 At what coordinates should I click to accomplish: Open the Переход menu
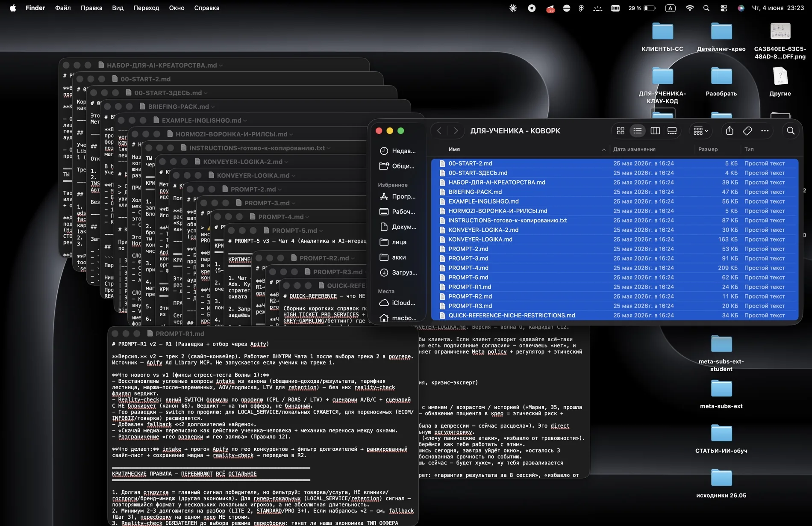[x=146, y=8]
